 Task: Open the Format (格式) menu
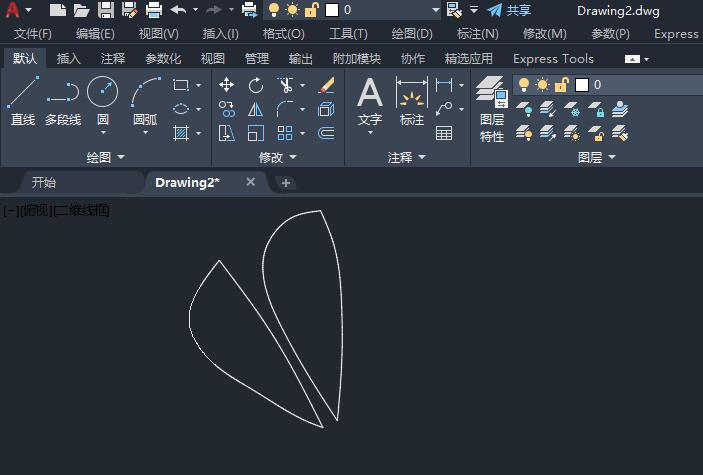click(283, 34)
